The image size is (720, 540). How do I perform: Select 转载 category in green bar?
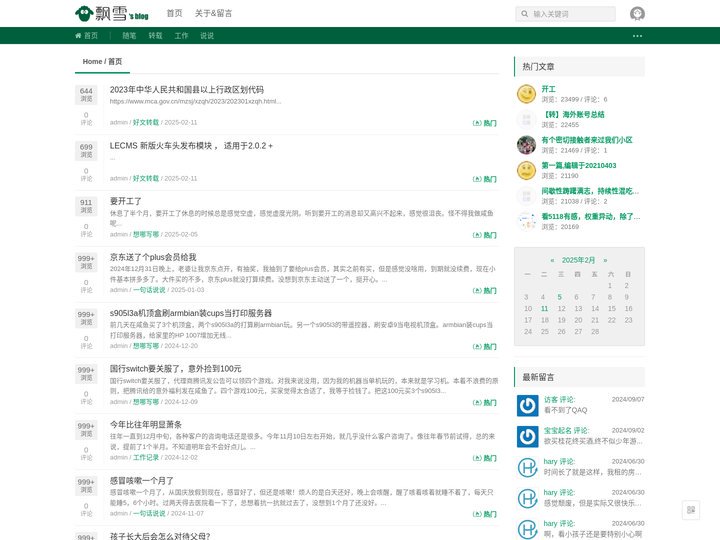155,36
